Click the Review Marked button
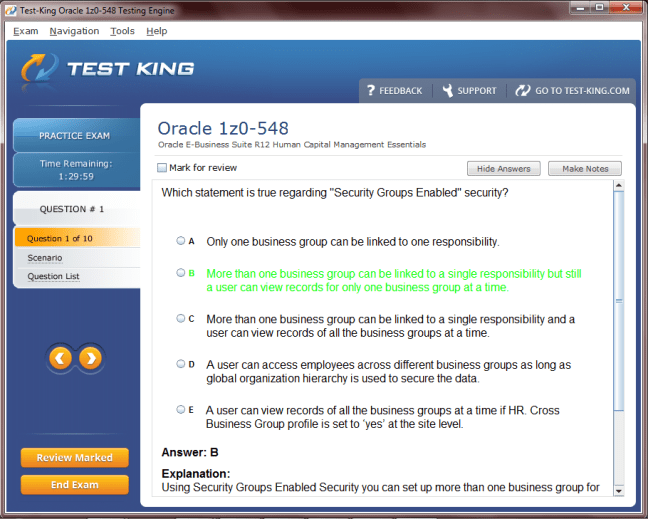Screen dimensions: 648x519 pos(75,457)
